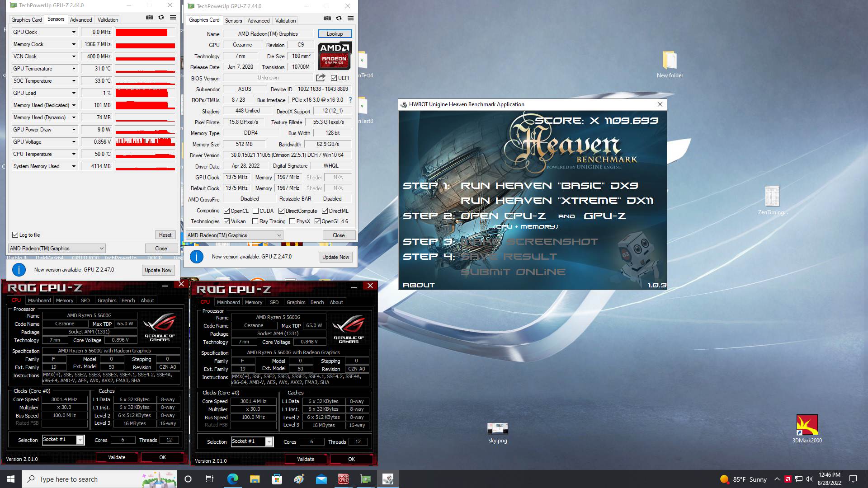Toggle DirectML checkbox

tap(325, 211)
